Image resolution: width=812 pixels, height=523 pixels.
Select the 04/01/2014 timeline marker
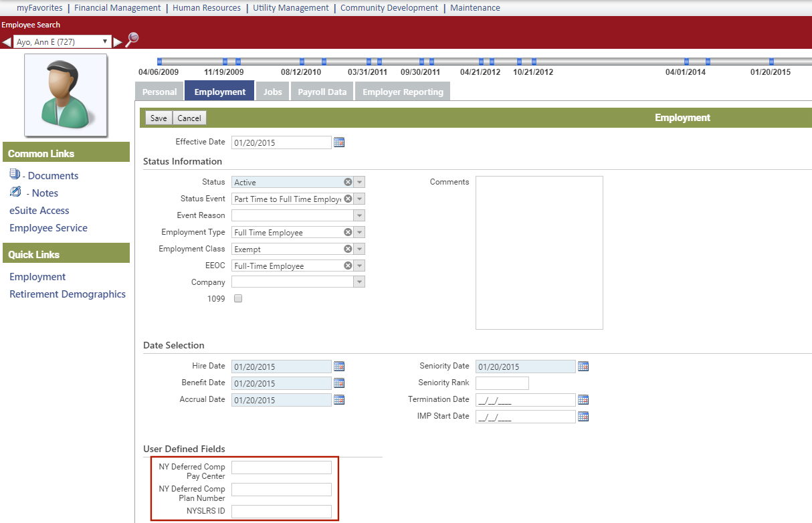(686, 62)
